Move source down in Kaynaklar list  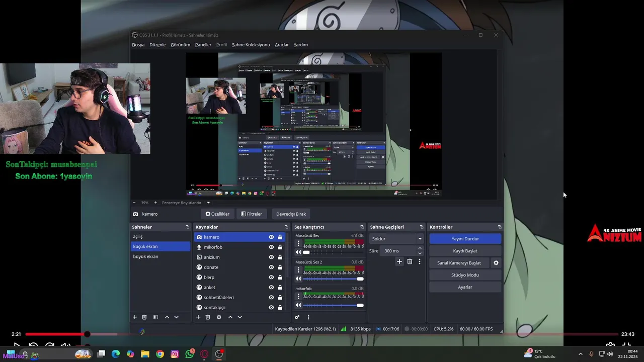pos(239,317)
